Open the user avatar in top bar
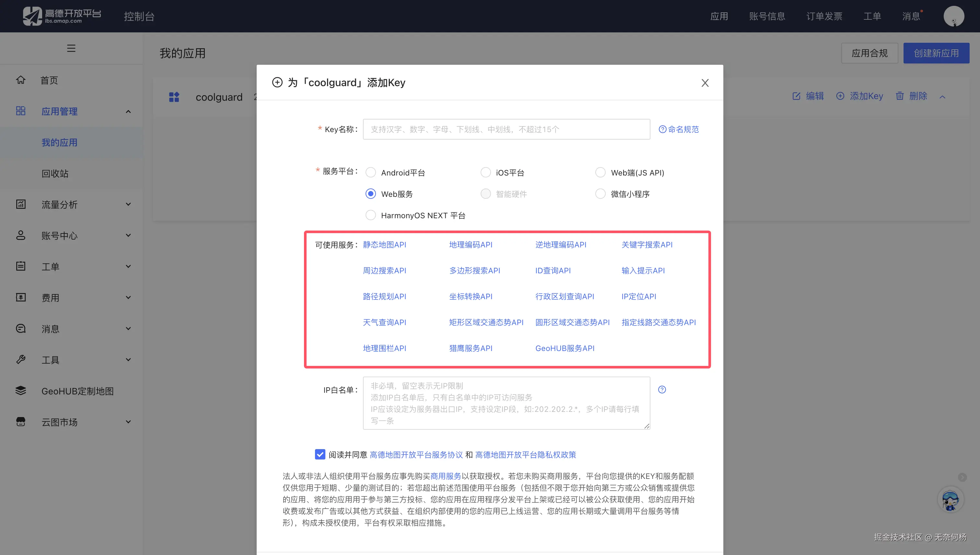Viewport: 980px width, 555px height. coord(953,16)
